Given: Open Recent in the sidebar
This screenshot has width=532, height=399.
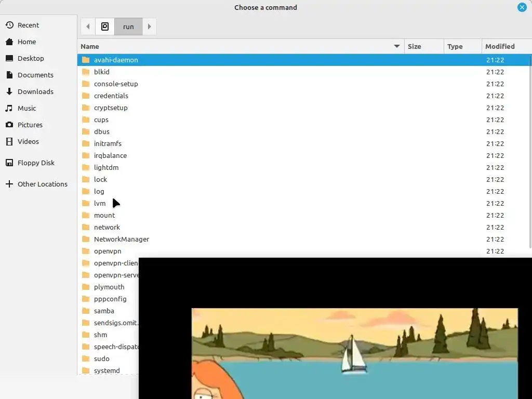Looking at the screenshot, I should (x=38, y=25).
